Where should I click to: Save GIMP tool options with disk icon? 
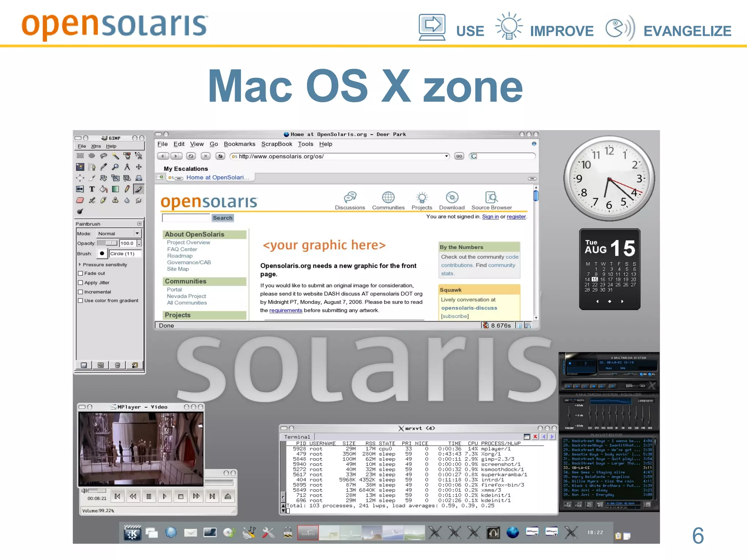tap(84, 365)
